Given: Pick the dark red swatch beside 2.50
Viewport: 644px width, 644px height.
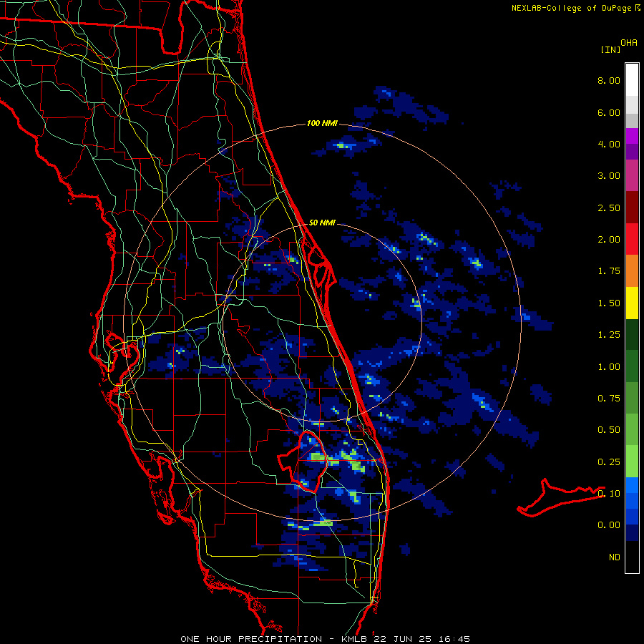Looking at the screenshot, I should tap(632, 208).
